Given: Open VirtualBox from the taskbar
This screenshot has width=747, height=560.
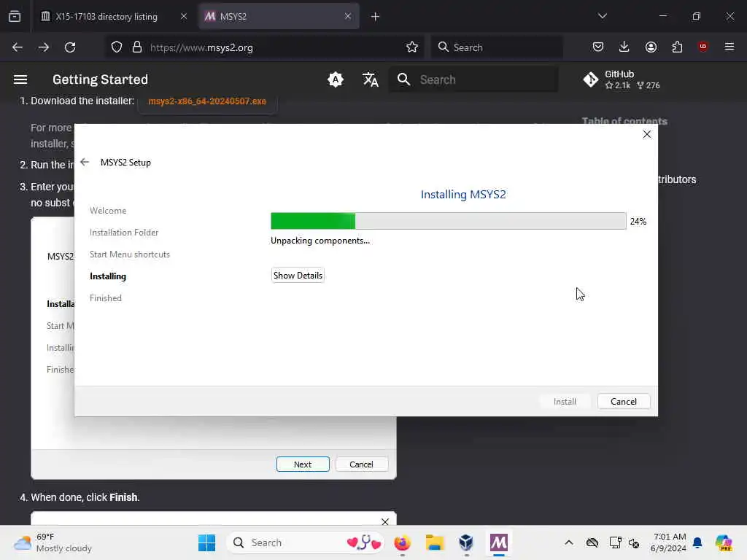Looking at the screenshot, I should [x=466, y=542].
